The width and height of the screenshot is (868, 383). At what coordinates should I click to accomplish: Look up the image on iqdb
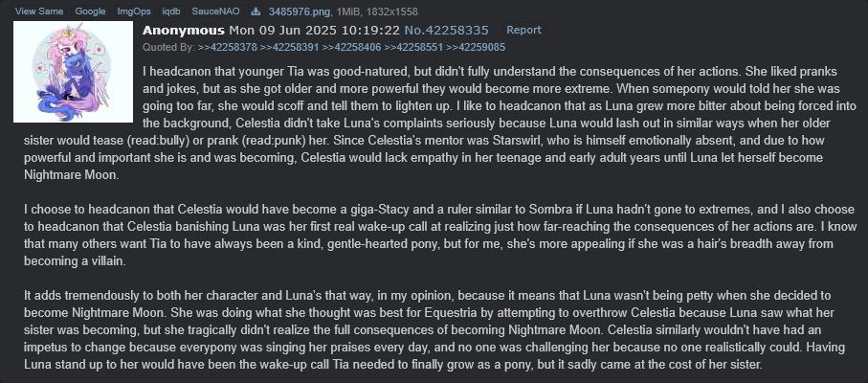point(171,11)
